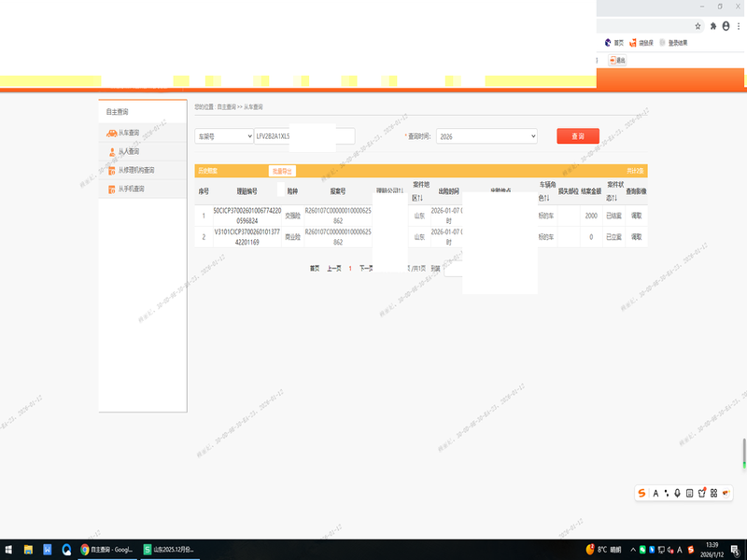Expand the 查询时间 year dropdown showing 2026
Image resolution: width=747 pixels, height=560 pixels.
click(486, 136)
